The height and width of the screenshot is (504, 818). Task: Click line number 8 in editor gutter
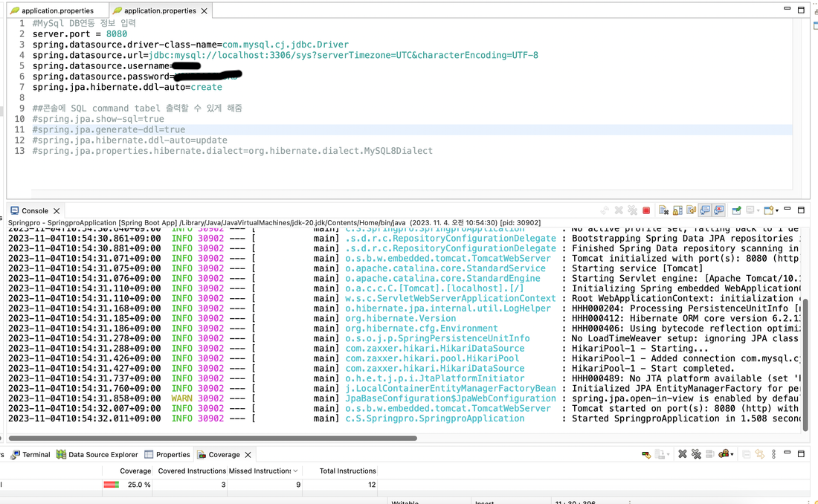[x=22, y=97]
